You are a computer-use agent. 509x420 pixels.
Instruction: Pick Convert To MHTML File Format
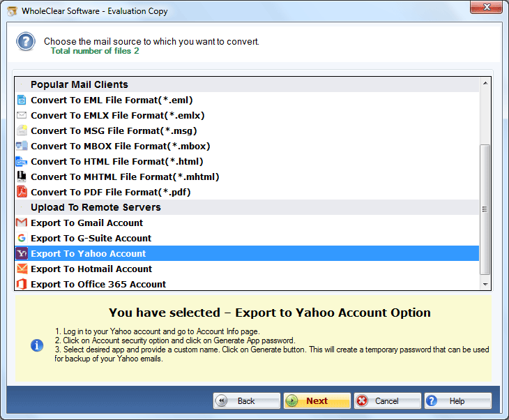pyautogui.click(x=247, y=177)
